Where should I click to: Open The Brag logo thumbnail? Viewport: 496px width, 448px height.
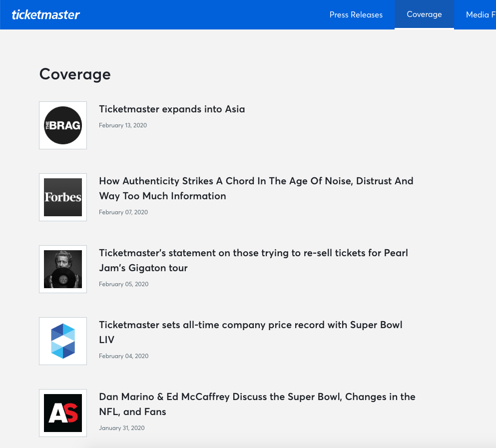pos(63,125)
